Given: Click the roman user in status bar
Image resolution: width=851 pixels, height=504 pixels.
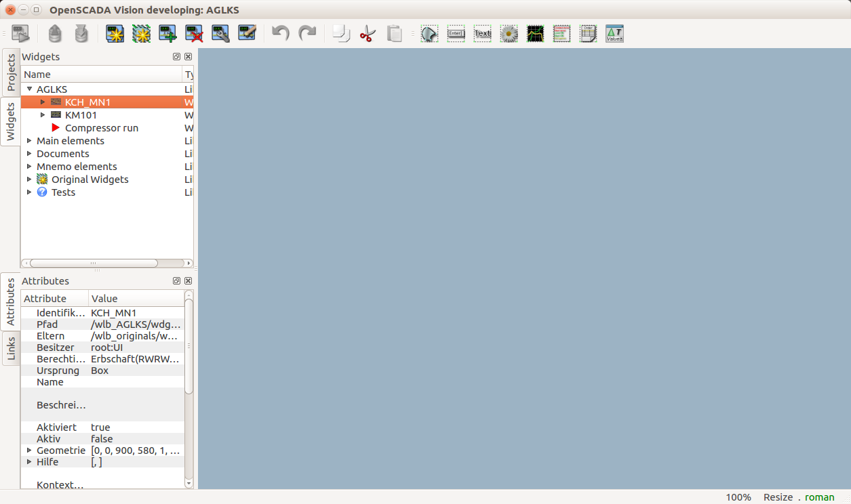Looking at the screenshot, I should pyautogui.click(x=819, y=497).
